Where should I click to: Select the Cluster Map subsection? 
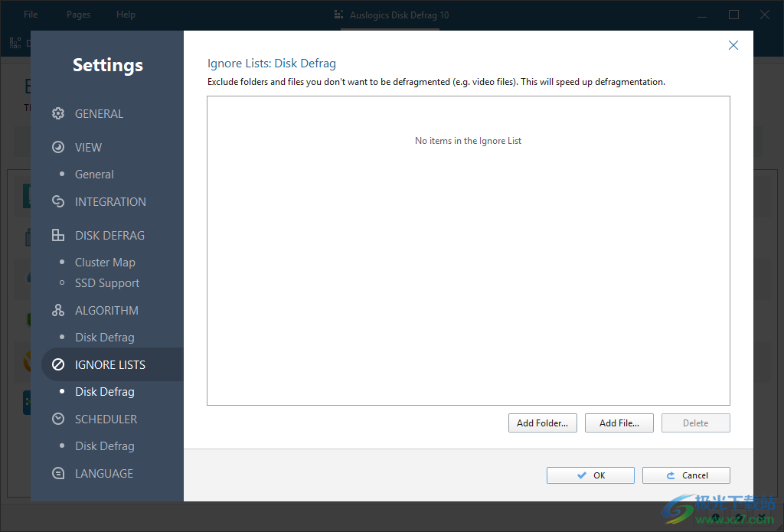click(105, 262)
